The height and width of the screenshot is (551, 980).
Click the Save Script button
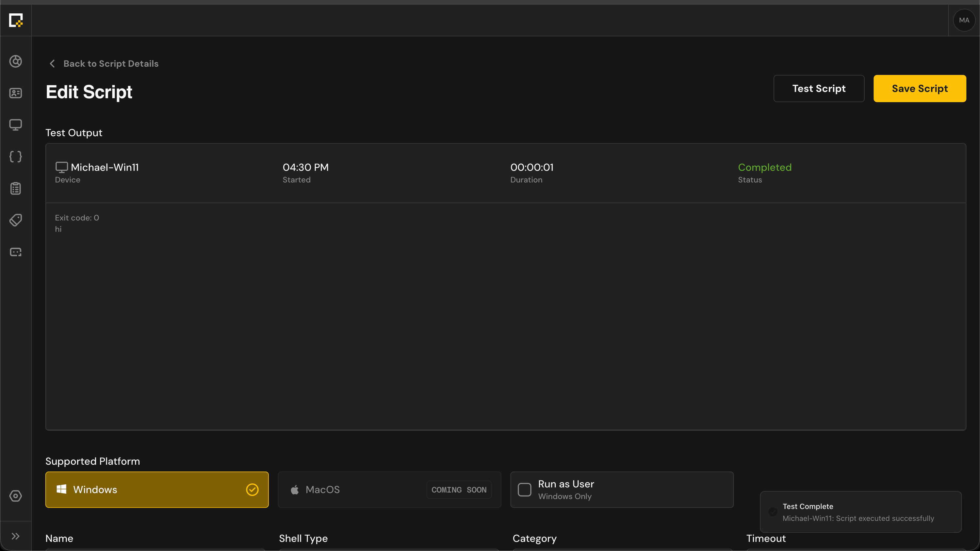(x=920, y=89)
